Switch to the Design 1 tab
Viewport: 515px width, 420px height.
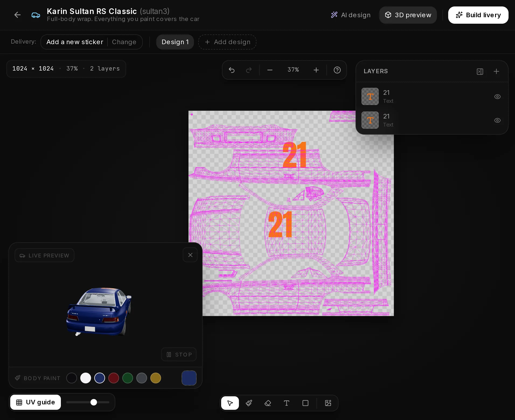(175, 42)
